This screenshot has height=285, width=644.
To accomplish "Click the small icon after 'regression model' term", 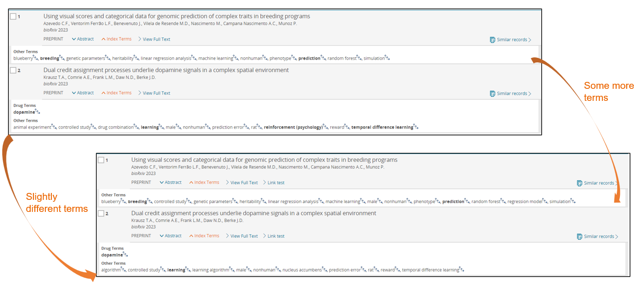I will tap(545, 201).
